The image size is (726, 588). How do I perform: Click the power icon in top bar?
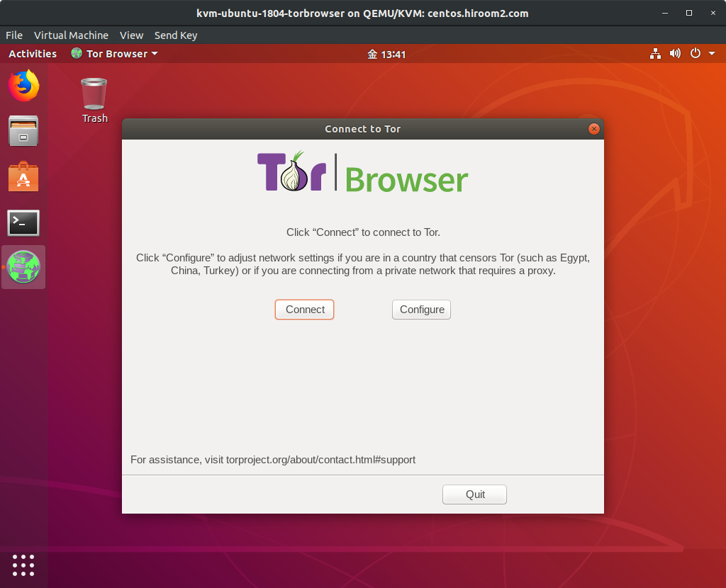pos(696,54)
